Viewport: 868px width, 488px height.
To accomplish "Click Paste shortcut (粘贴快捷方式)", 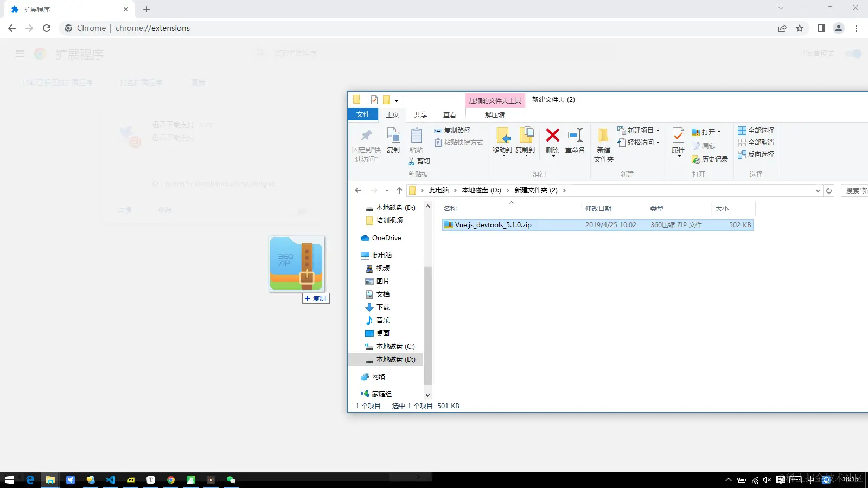I will pyautogui.click(x=459, y=143).
